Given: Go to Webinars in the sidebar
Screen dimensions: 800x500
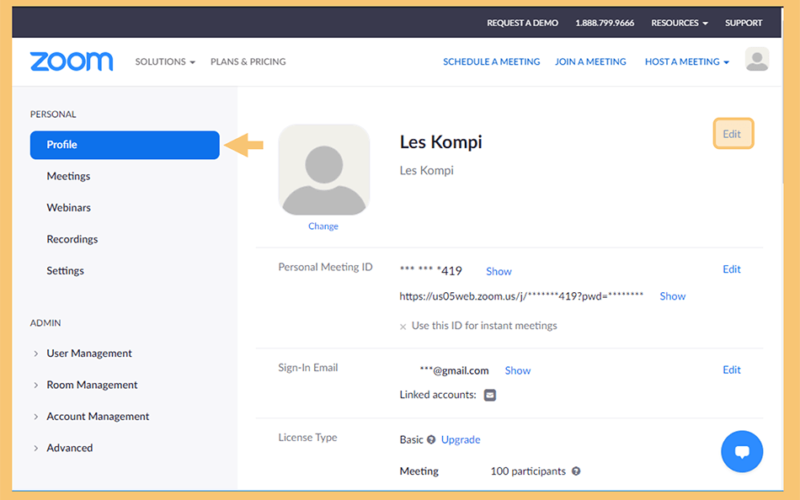Looking at the screenshot, I should pos(69,208).
